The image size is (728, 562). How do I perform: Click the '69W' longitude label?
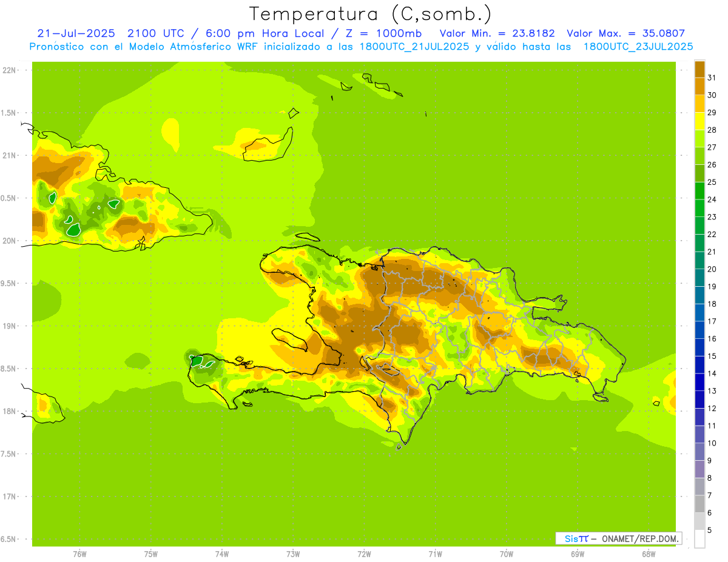[x=578, y=554]
